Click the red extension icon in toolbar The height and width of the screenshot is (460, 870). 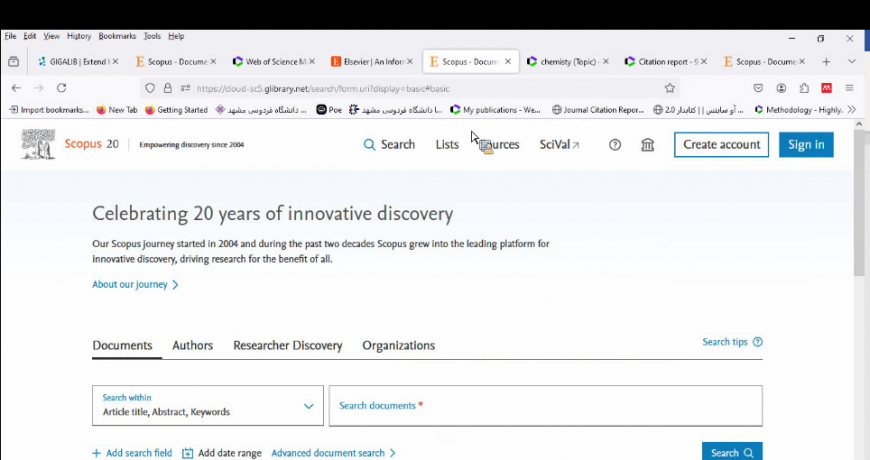tap(827, 88)
